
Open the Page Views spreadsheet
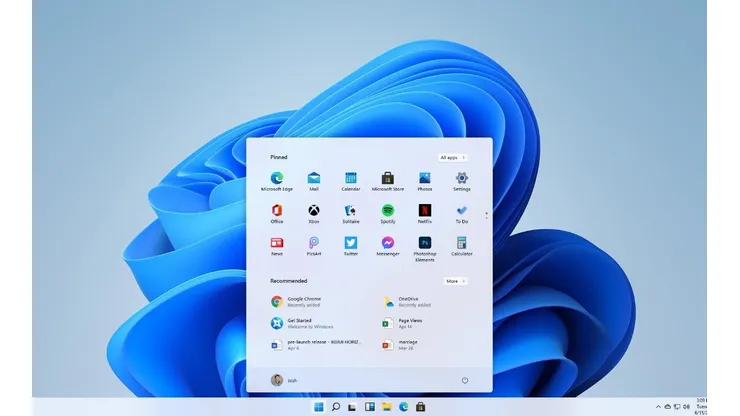402,323
